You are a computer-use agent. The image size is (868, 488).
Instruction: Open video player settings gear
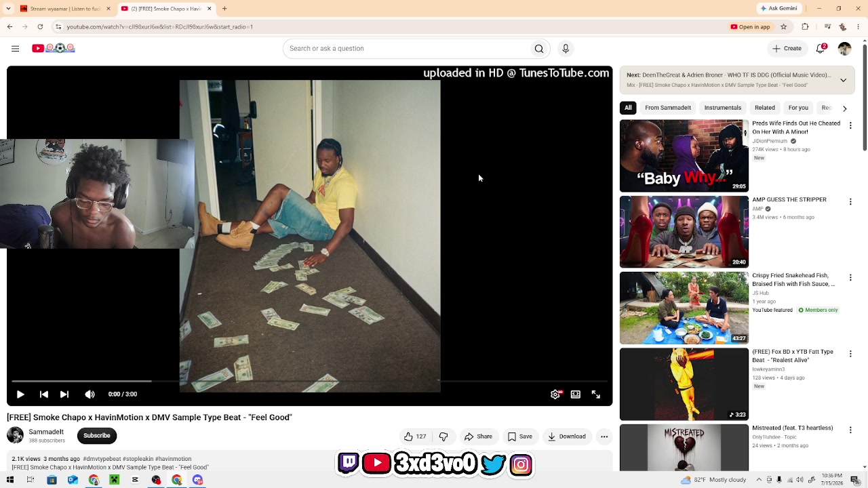coord(555,394)
